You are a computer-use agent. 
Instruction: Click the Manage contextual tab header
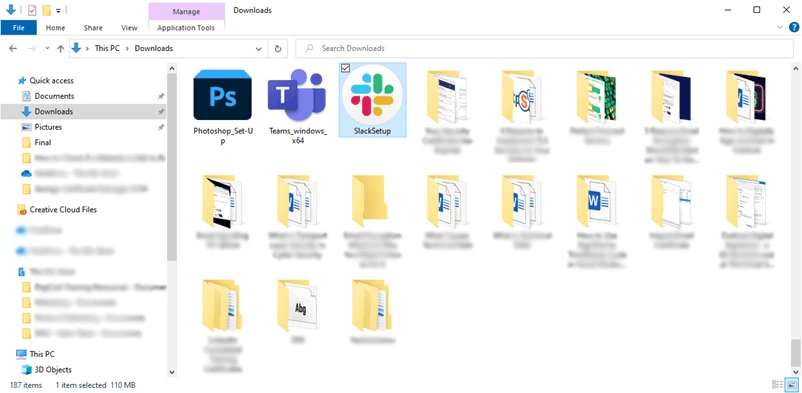point(186,11)
